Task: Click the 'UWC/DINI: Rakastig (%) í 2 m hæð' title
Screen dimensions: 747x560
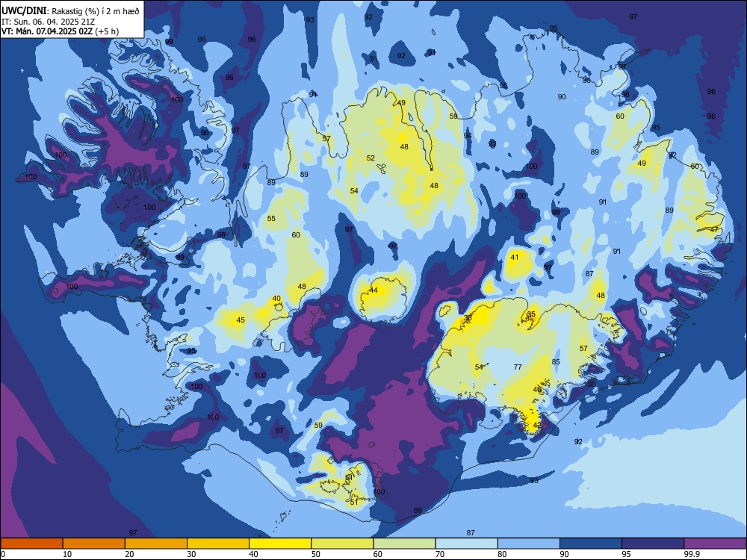Action: click(70, 11)
